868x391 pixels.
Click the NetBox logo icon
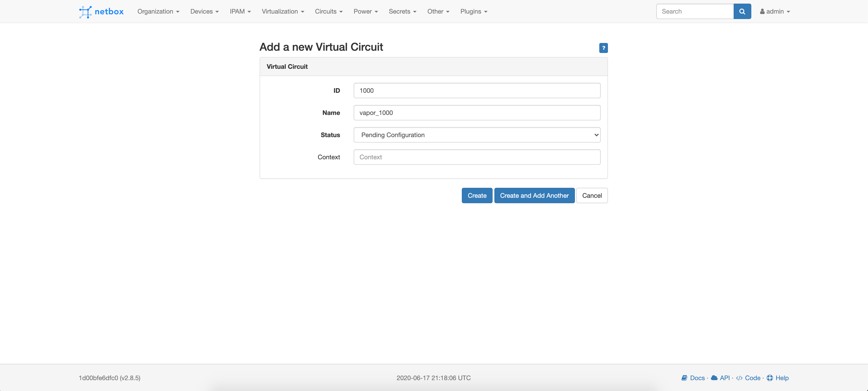(85, 12)
